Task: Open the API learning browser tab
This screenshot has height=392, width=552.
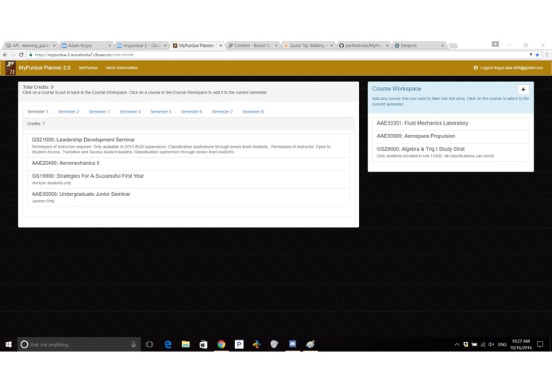Action: (x=30, y=45)
